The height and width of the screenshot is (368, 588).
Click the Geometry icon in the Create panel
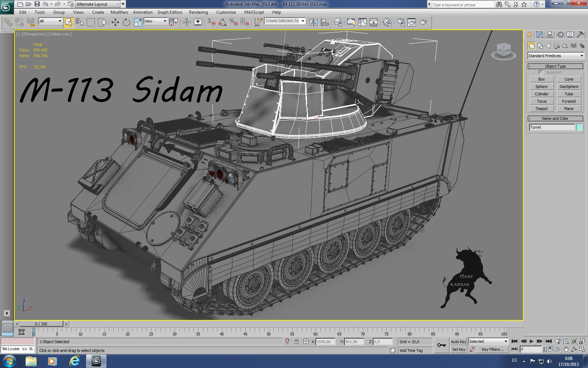(x=532, y=46)
